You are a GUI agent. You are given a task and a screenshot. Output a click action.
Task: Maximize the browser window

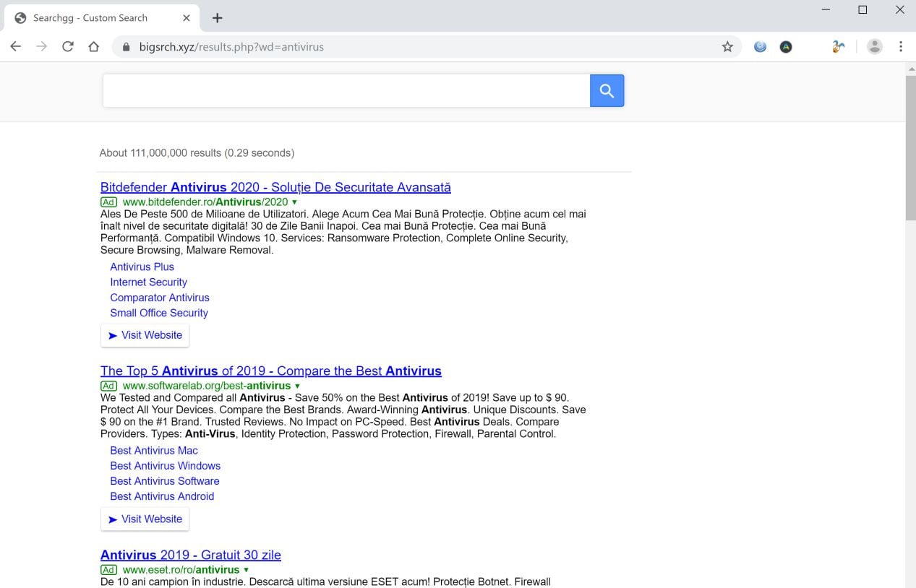(863, 10)
